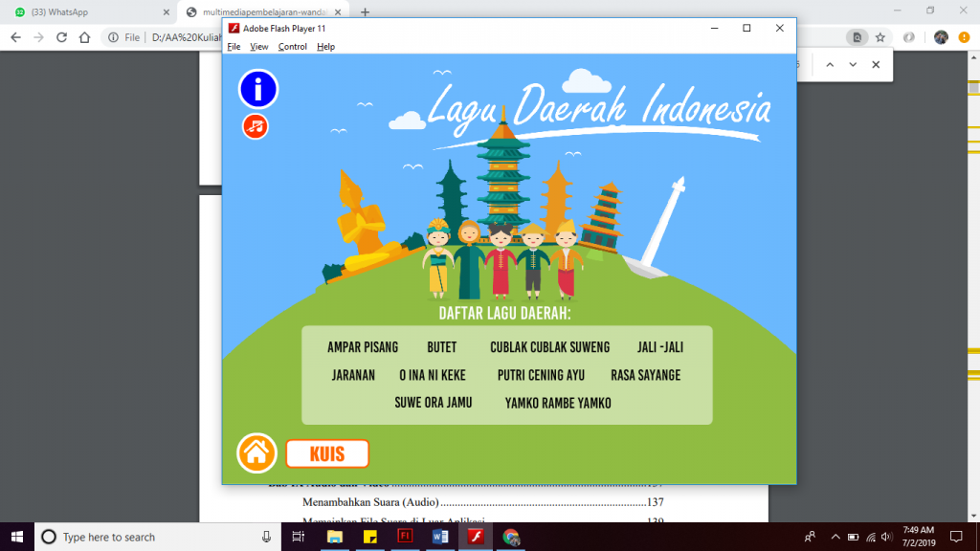This screenshot has height=551, width=980.
Task: Bookmark this page with the star icon
Action: point(881,37)
